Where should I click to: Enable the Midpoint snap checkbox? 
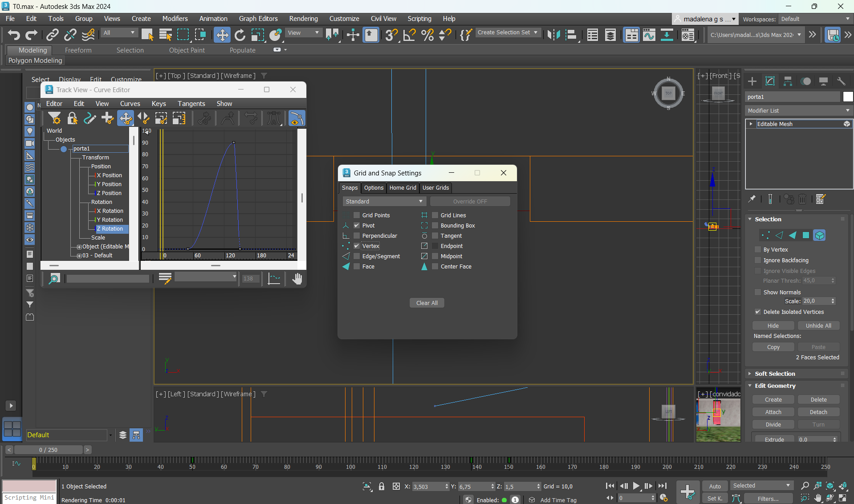click(435, 256)
